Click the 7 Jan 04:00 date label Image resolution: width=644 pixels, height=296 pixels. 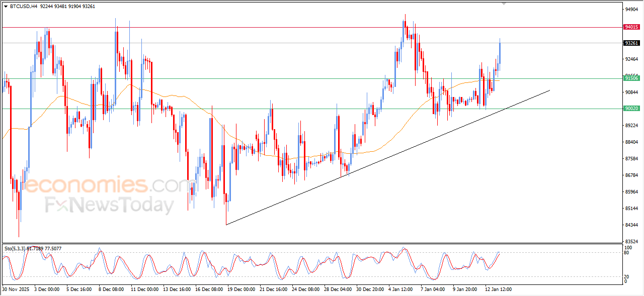click(x=434, y=289)
